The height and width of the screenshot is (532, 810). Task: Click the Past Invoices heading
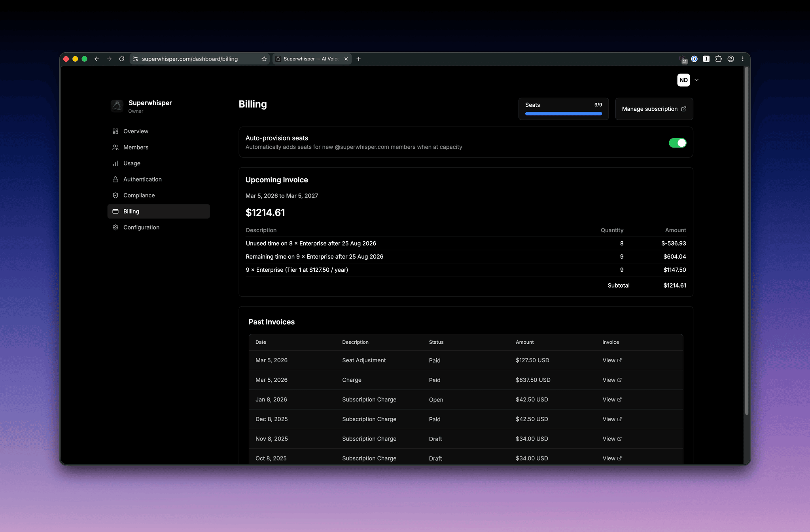(x=272, y=322)
